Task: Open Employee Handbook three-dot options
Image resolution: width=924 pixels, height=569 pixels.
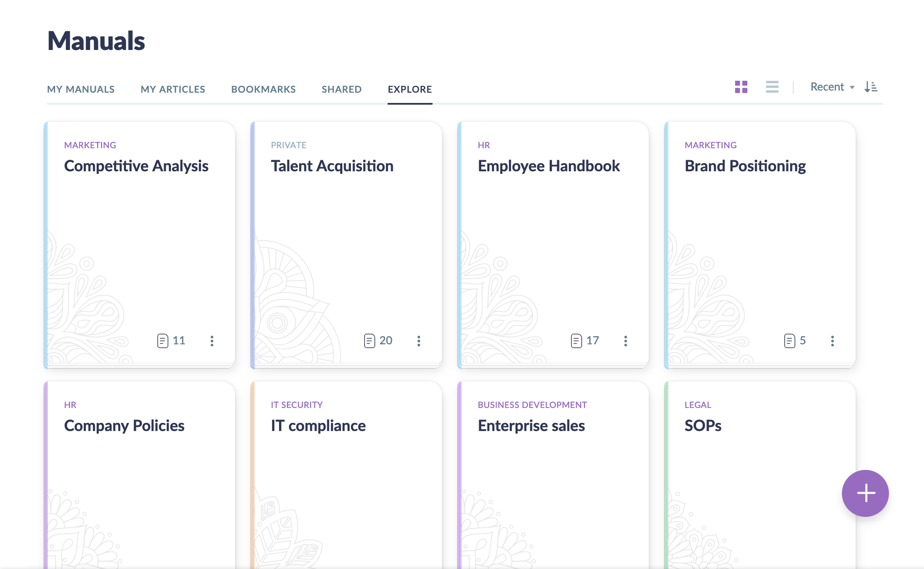Action: pos(626,340)
